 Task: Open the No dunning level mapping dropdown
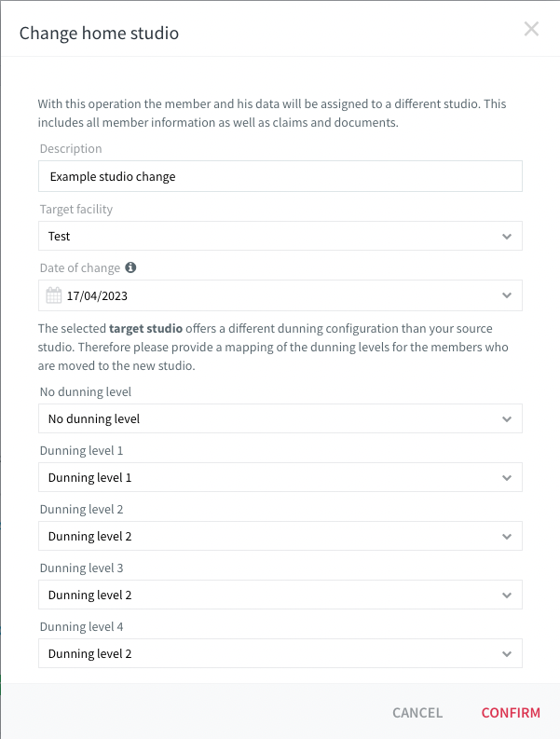click(x=280, y=419)
